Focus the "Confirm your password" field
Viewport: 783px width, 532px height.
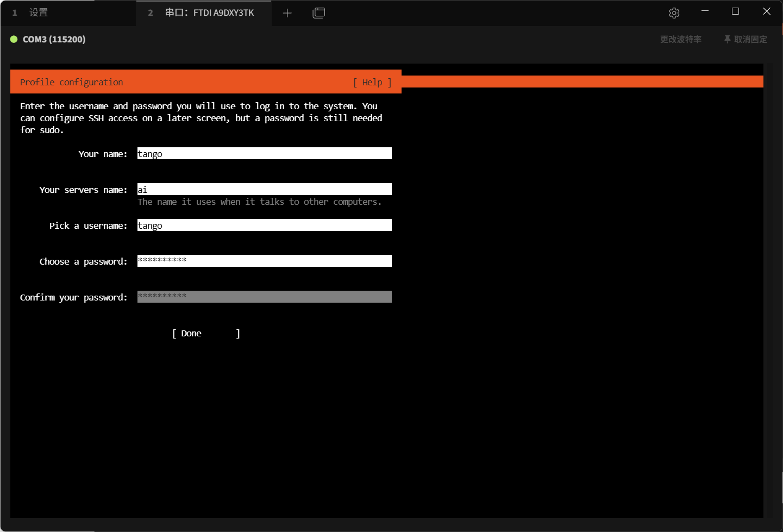coord(264,297)
